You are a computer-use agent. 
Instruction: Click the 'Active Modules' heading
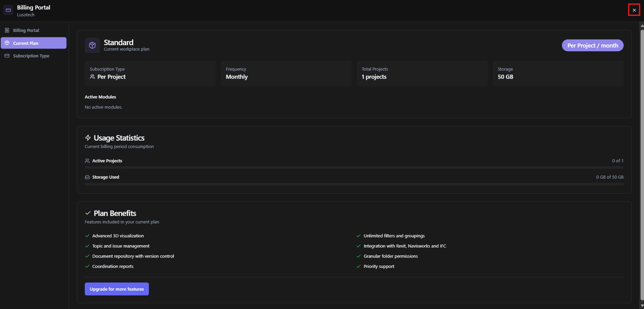coord(100,97)
